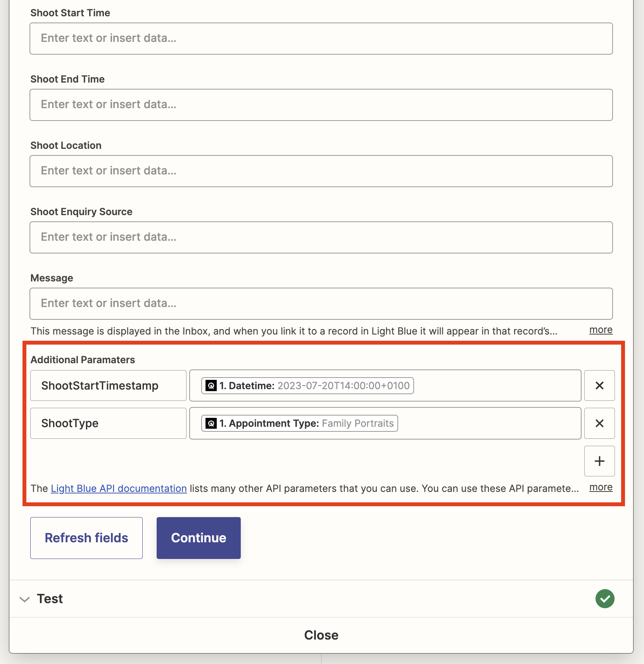Click Close at the bottom
644x664 pixels.
[321, 635]
